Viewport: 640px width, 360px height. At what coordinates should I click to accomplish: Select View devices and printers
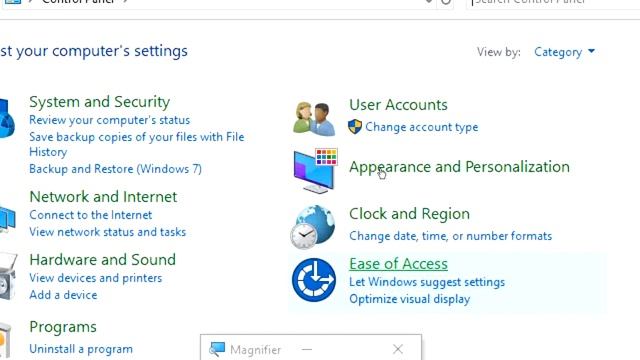click(x=96, y=278)
